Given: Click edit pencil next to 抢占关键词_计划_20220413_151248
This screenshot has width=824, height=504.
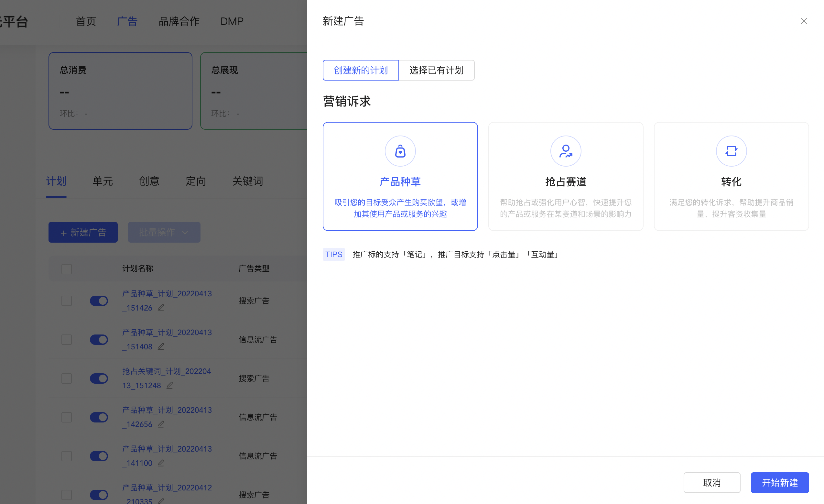Looking at the screenshot, I should click(x=169, y=385).
